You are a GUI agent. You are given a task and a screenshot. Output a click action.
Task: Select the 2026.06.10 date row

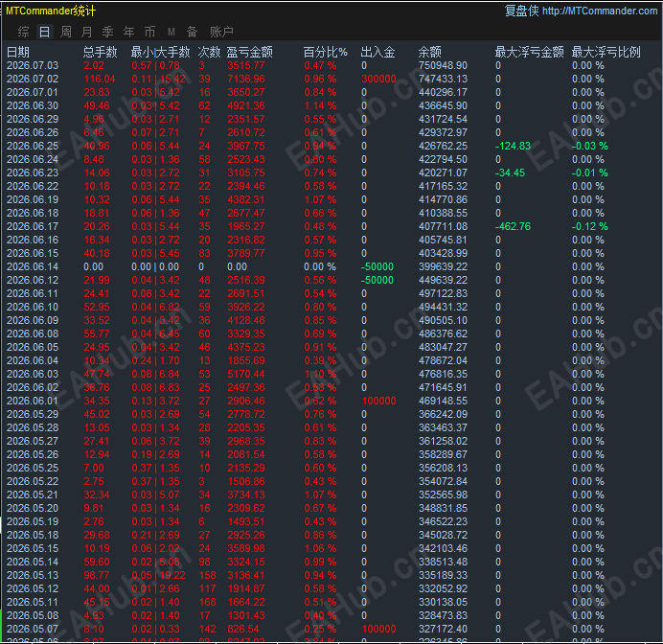33,307
